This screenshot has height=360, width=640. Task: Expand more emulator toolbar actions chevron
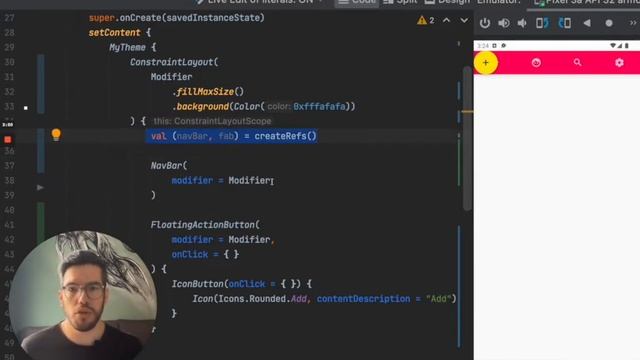[633, 23]
